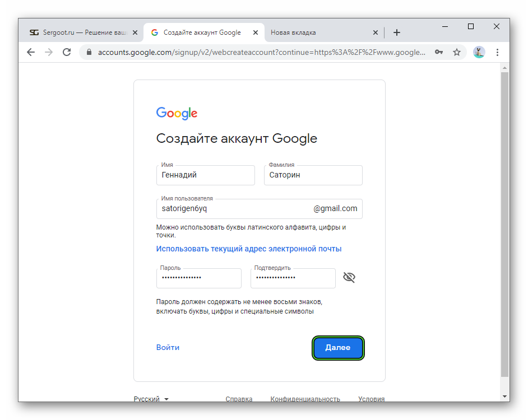This screenshot has width=528, height=420.
Task: Click the heading Создайте аккаунт Google
Action: [x=237, y=139]
